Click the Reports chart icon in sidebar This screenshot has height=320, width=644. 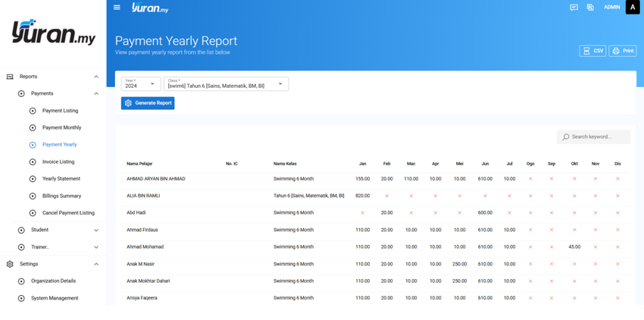[10, 77]
